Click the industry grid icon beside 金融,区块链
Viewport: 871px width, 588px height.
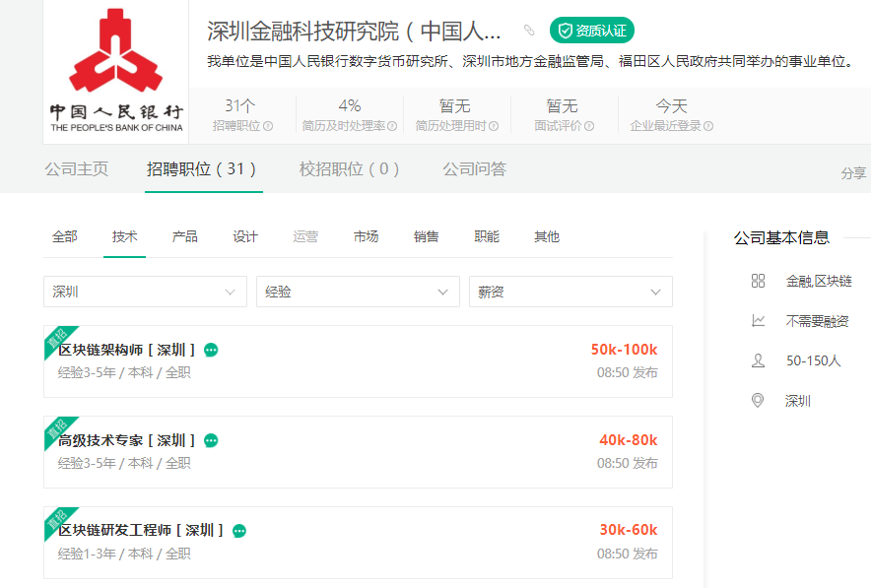758,281
